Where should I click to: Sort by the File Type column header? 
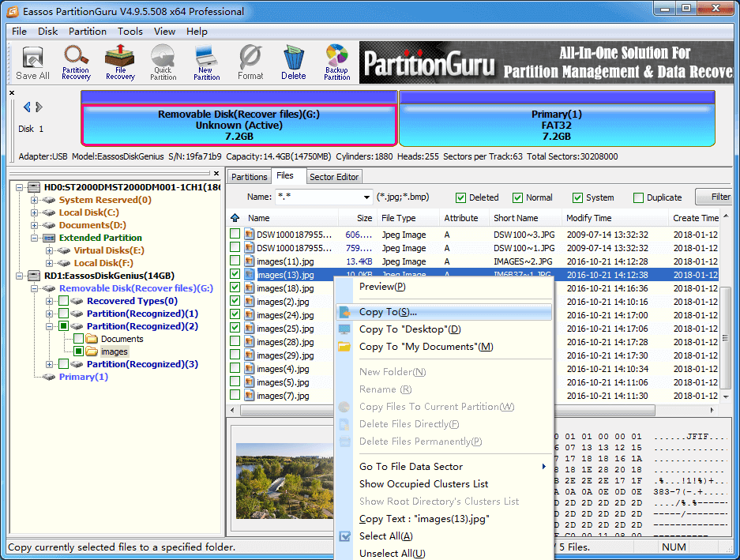point(408,218)
